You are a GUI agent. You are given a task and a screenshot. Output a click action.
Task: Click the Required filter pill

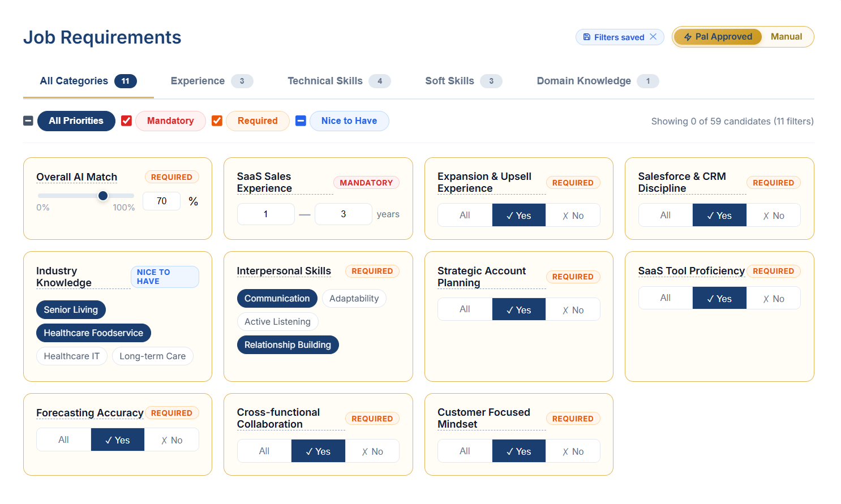pos(258,121)
